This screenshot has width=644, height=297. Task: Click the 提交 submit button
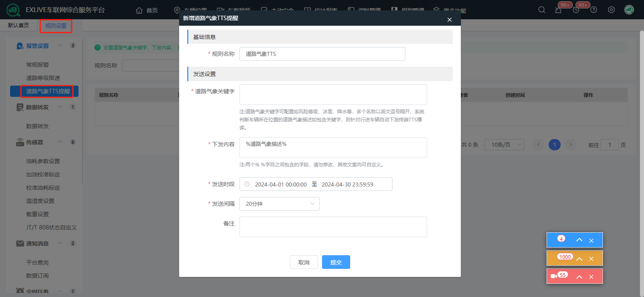[336, 262]
